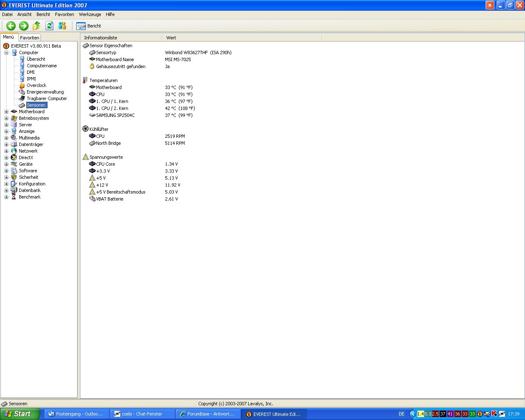
Task: Expand the Server tree node
Action: coord(6,125)
